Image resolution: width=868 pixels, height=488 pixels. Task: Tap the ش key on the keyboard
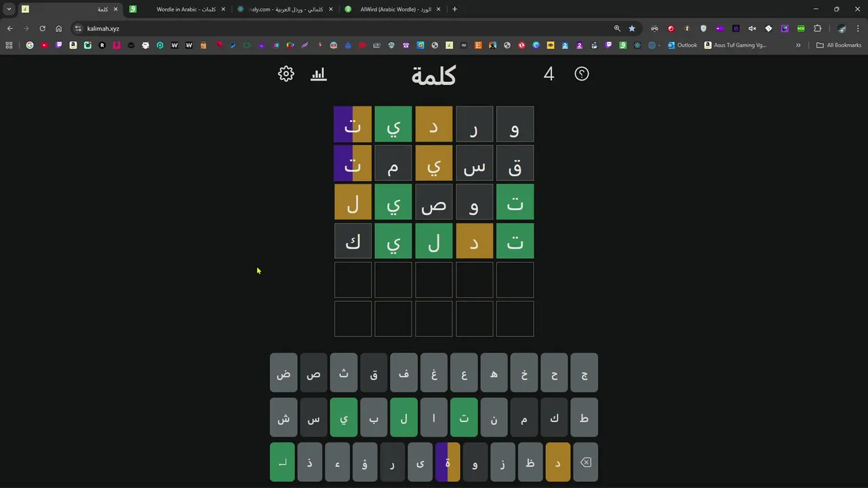[283, 418]
